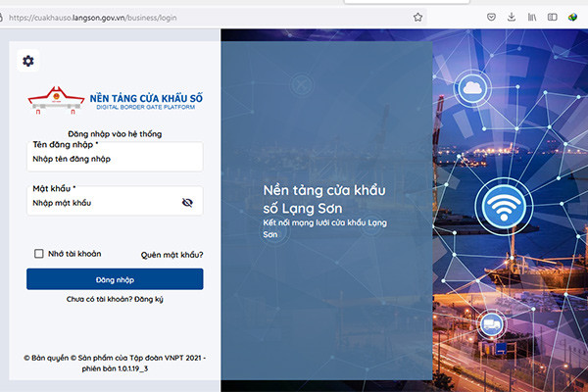Open the settings gear icon
Screen dimensions: 588x392
[x=27, y=62]
